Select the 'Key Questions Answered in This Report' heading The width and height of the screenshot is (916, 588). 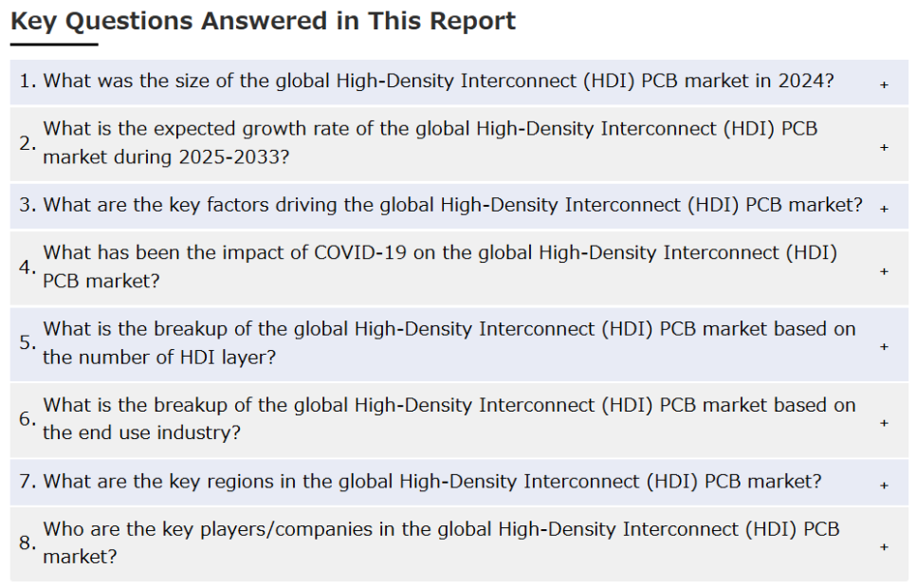(263, 21)
